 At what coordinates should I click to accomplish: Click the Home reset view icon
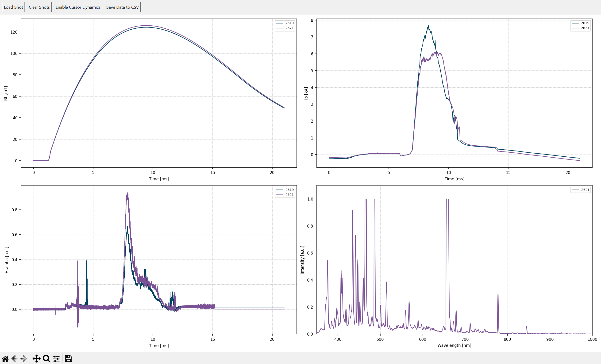point(5,359)
